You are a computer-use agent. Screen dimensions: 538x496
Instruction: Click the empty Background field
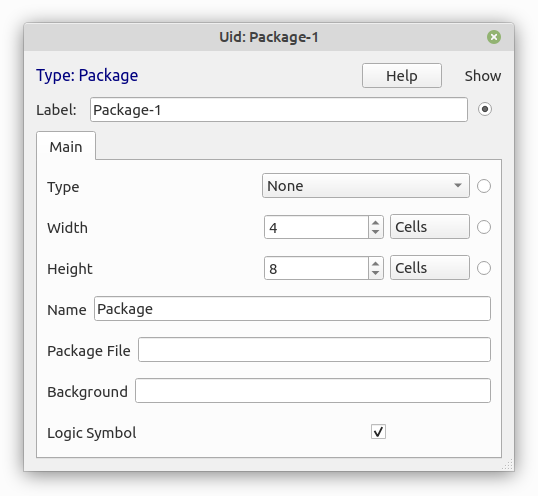[x=313, y=391]
